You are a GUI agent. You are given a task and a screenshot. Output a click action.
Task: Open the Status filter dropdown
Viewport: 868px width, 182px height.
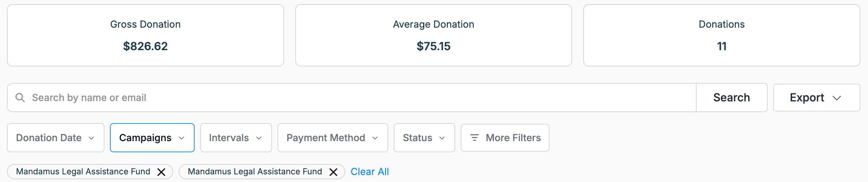click(424, 138)
